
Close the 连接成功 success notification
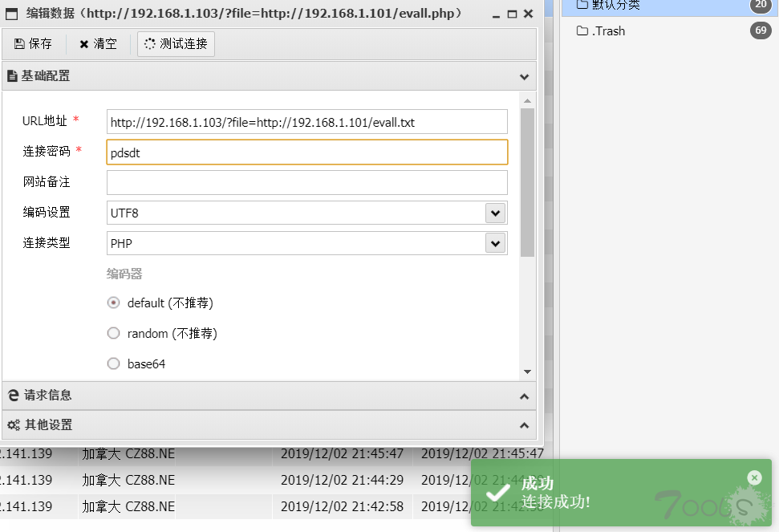754,478
